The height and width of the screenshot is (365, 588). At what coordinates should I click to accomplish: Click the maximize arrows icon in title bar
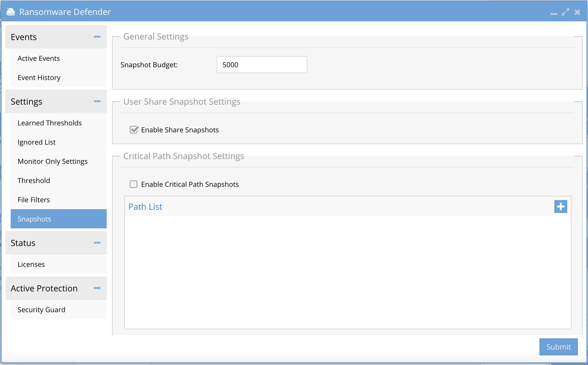(x=566, y=12)
